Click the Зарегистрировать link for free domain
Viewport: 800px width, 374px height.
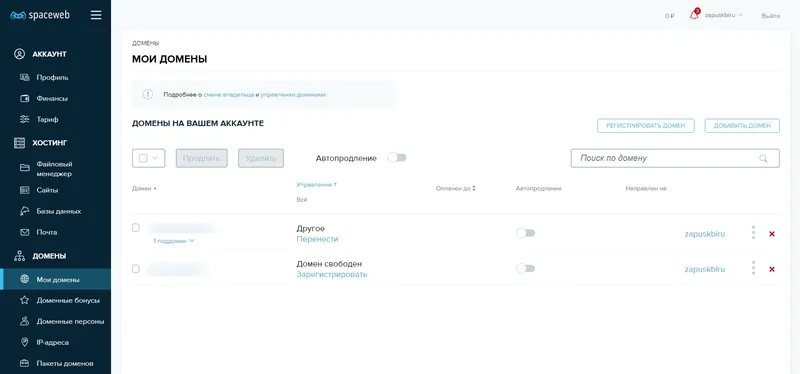332,275
